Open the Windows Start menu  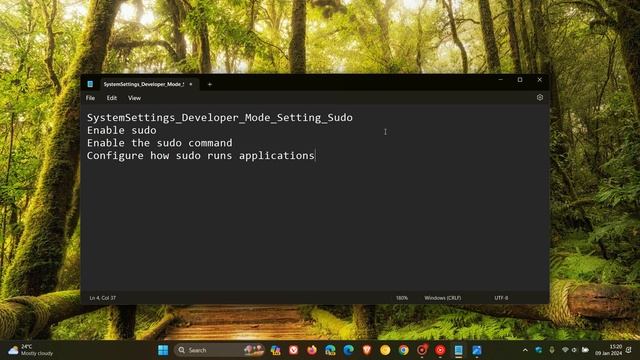[163, 350]
